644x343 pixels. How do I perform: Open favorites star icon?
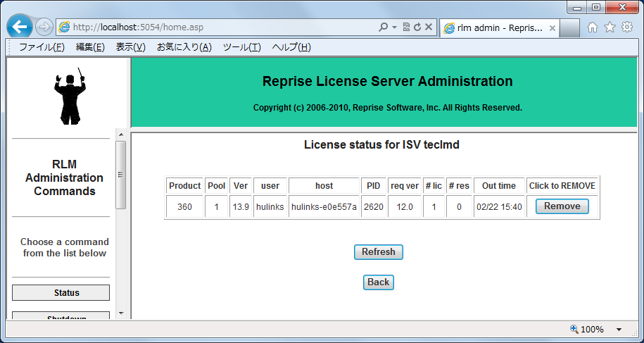610,27
